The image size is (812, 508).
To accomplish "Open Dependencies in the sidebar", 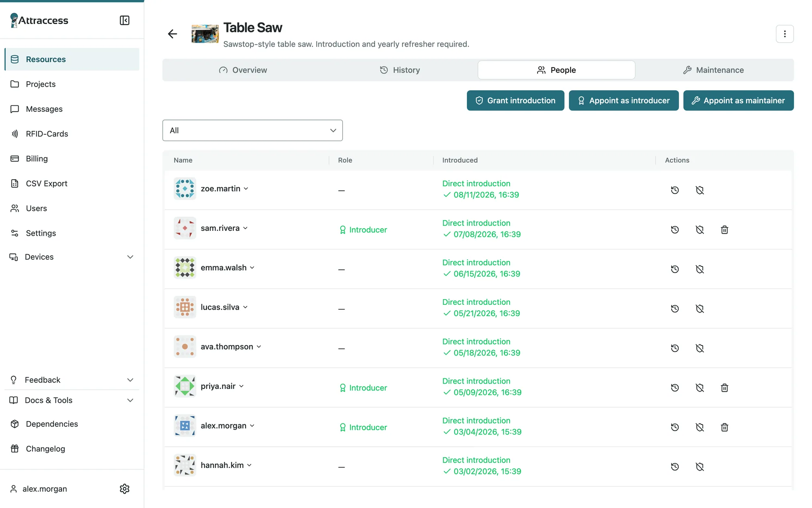I will click(x=72, y=424).
